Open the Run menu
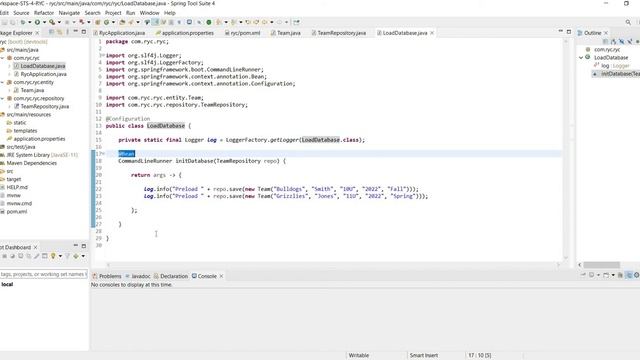 click(x=130, y=13)
